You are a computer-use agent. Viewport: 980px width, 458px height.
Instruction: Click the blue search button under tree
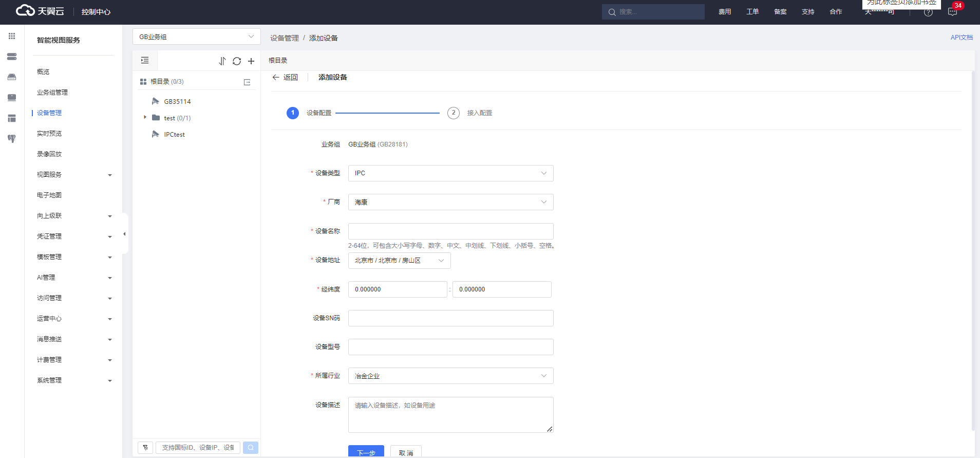coord(251,448)
